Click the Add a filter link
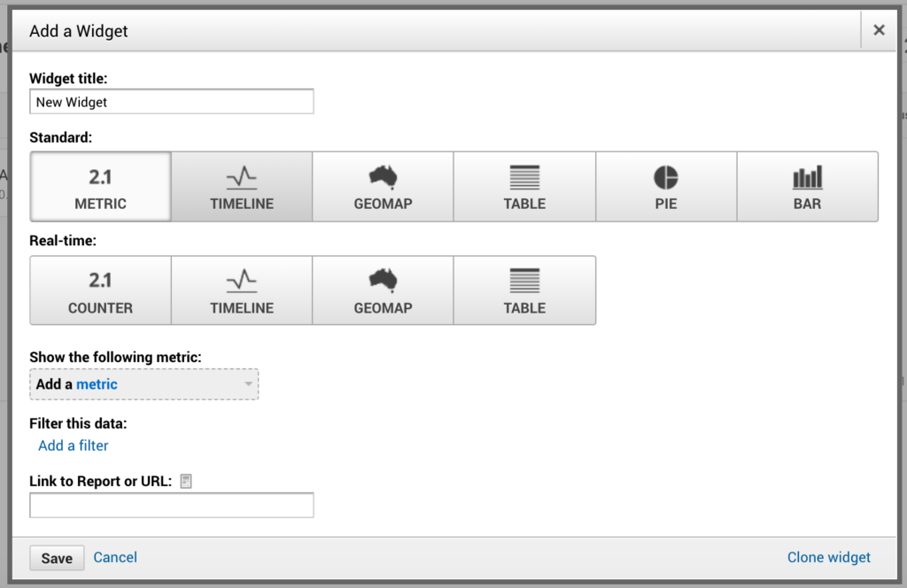907x588 pixels. pyautogui.click(x=74, y=445)
